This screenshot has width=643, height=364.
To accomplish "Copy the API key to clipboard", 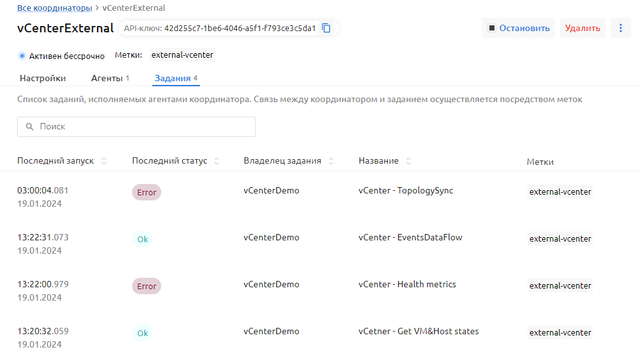I will (326, 28).
